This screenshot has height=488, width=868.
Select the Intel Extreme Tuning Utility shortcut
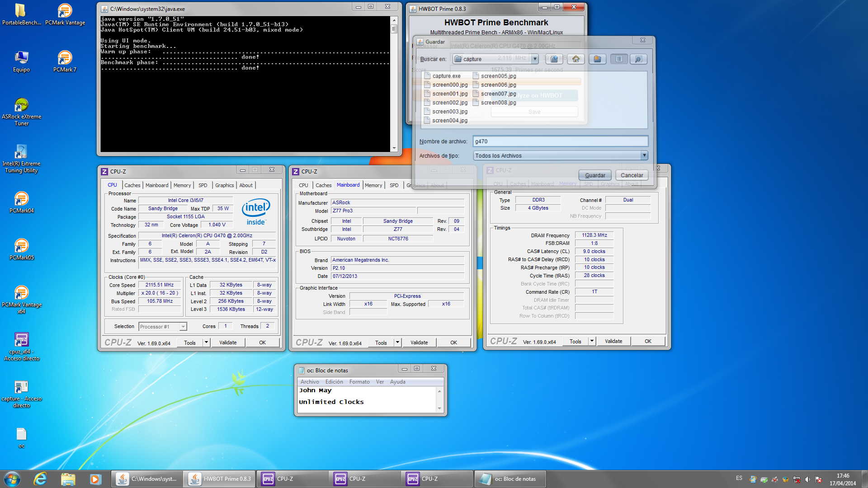[21, 159]
